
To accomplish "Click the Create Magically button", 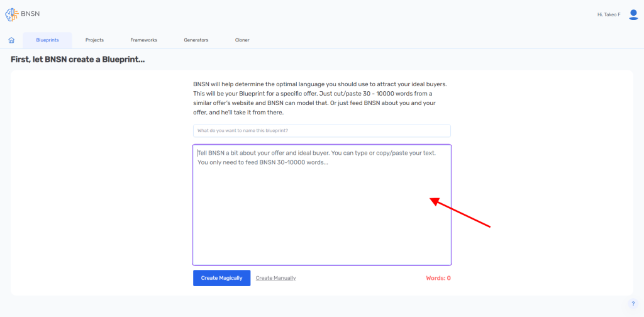I will (x=222, y=278).
